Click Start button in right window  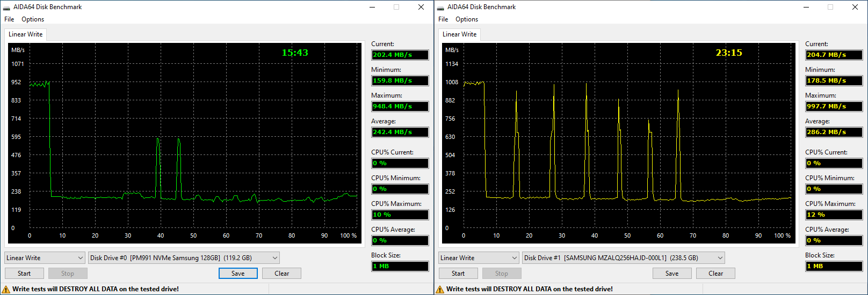coord(458,274)
